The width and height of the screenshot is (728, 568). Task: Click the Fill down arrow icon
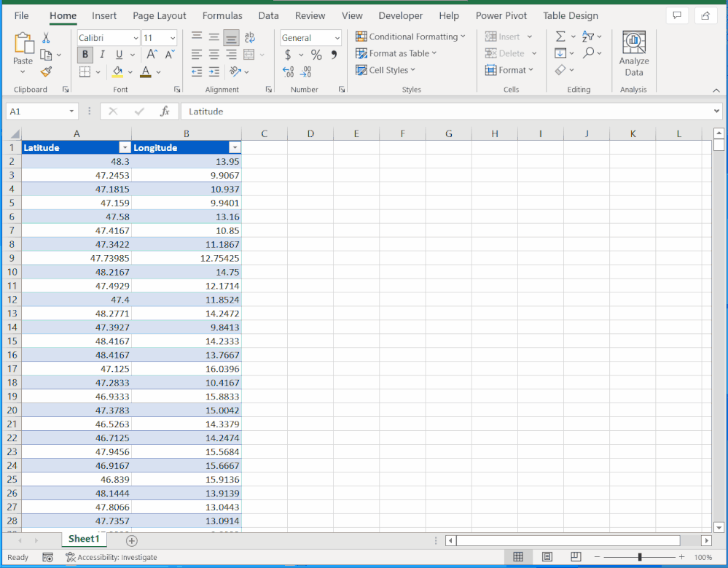point(560,53)
